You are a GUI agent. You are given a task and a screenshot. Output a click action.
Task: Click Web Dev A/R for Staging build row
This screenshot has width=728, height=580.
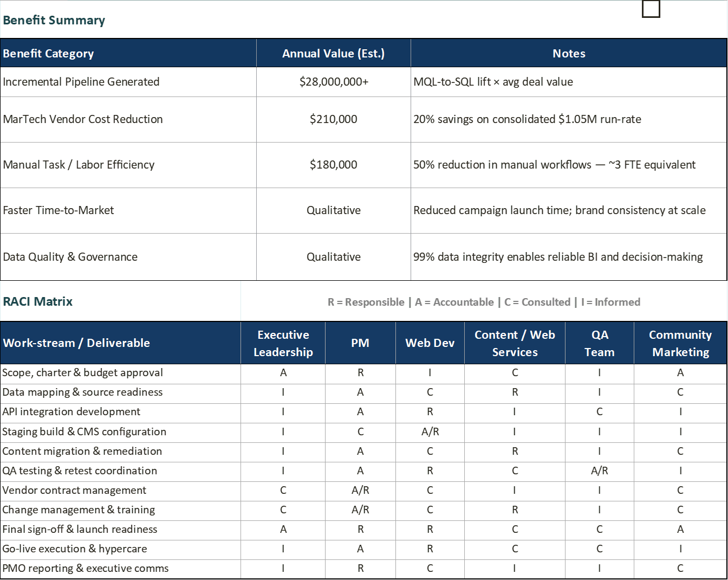430,432
